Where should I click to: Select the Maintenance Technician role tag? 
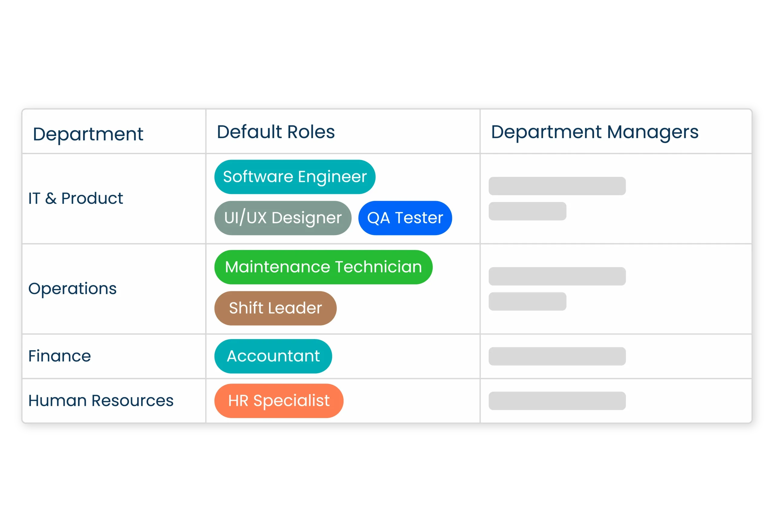[x=323, y=267]
